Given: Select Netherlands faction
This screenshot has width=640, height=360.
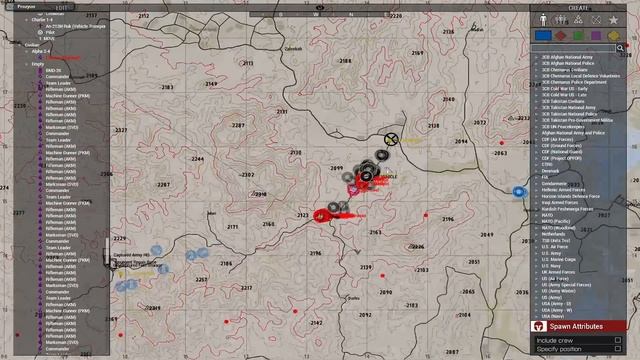Looking at the screenshot, I should click(x=553, y=234).
